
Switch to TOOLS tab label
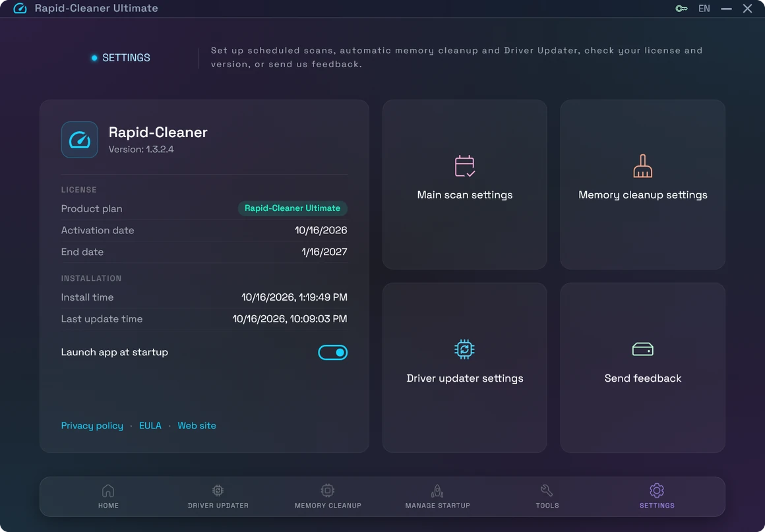547,506
